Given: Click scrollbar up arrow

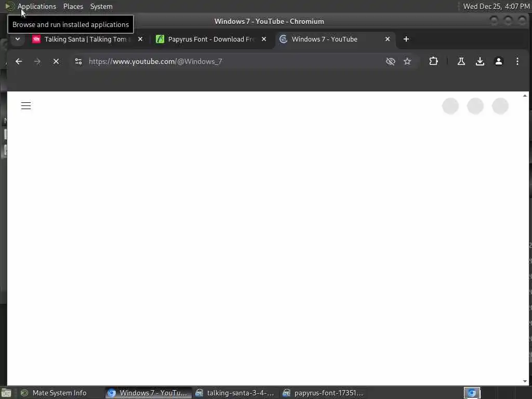Looking at the screenshot, I should (x=525, y=96).
